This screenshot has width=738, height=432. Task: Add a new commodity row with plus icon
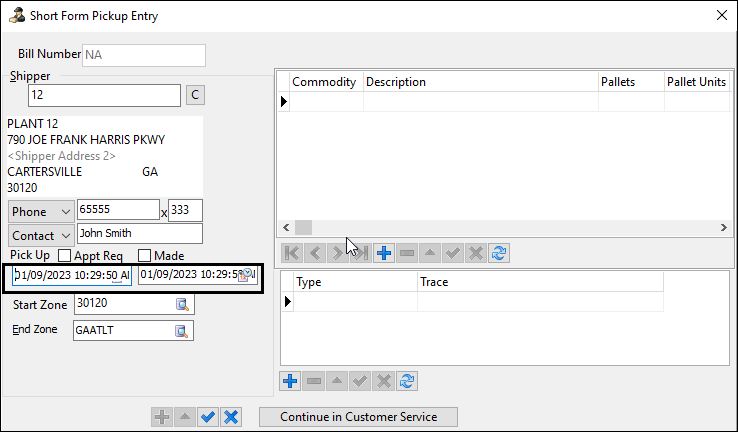[384, 254]
